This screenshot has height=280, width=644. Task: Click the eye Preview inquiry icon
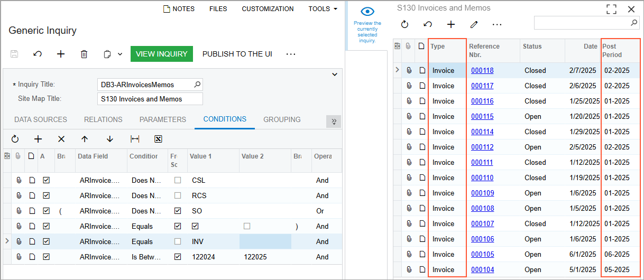click(x=367, y=12)
